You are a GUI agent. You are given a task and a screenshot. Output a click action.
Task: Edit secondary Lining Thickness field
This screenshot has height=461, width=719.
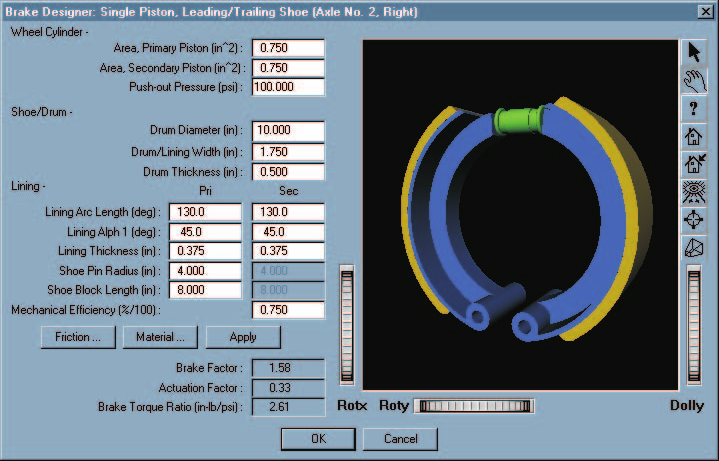pyautogui.click(x=288, y=251)
